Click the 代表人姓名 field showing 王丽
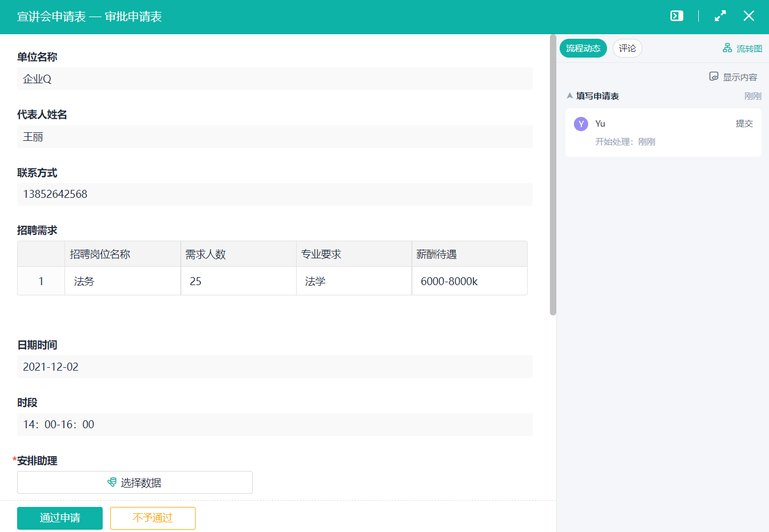This screenshot has height=532, width=769. pos(274,137)
